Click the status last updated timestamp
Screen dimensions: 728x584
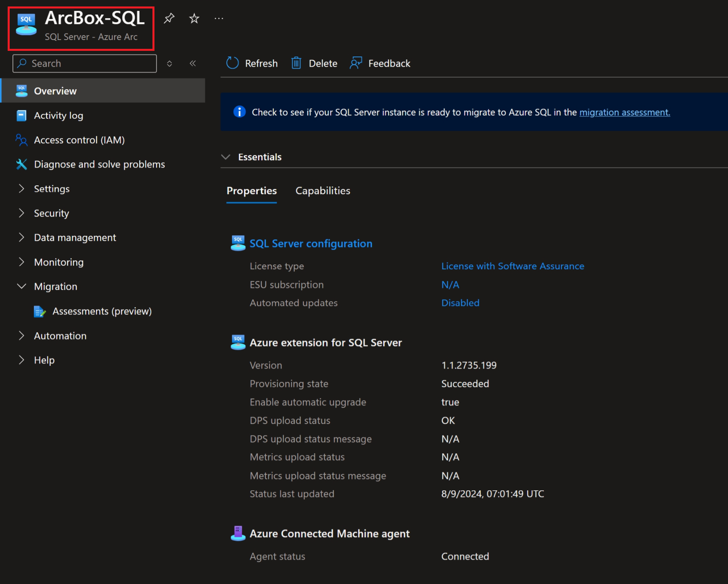click(492, 494)
